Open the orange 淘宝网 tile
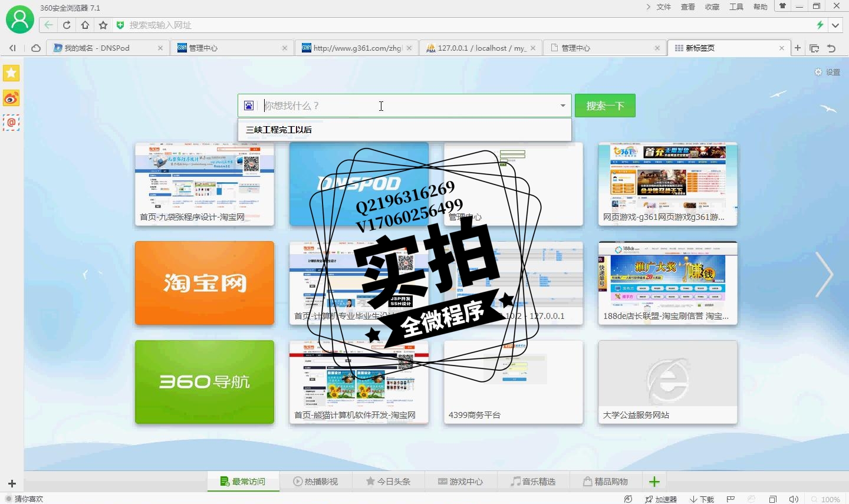 (205, 283)
